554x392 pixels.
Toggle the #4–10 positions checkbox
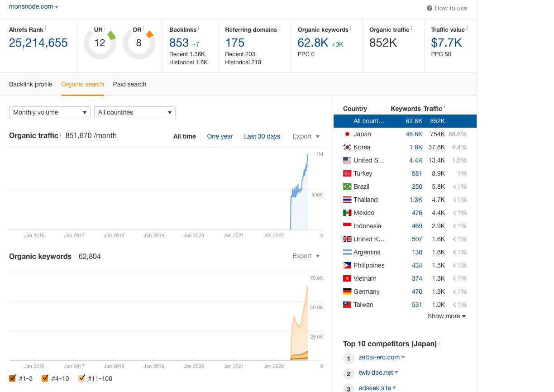point(45,378)
